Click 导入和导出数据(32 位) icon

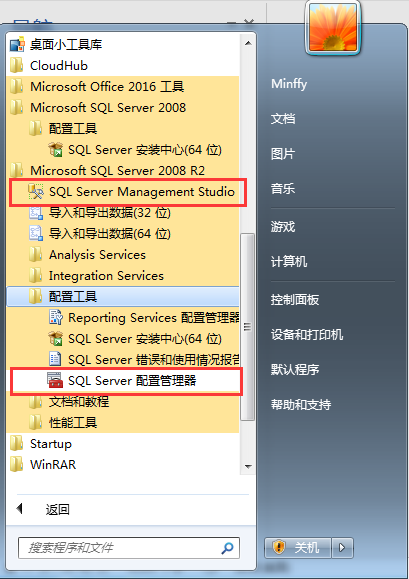point(36,213)
